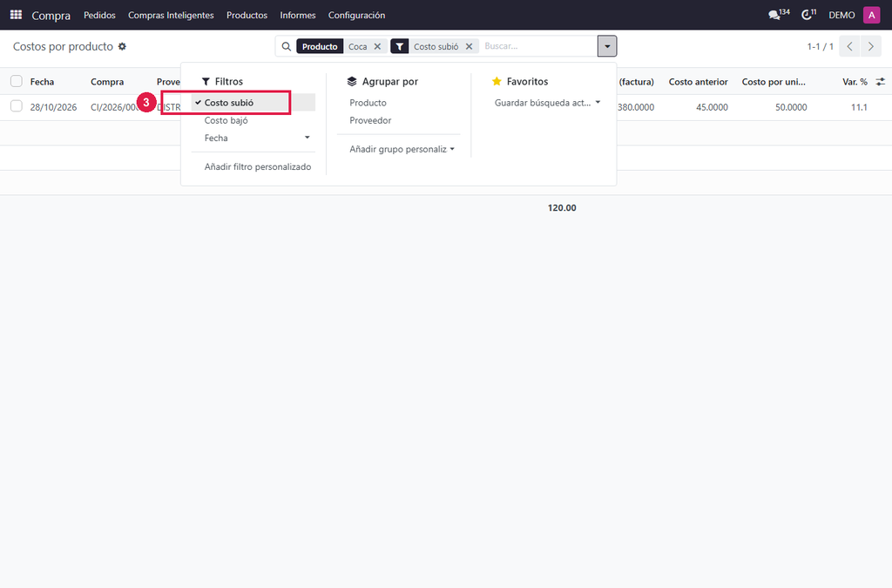This screenshot has width=892, height=588.
Task: Go to the previous page arrow
Action: coord(849,47)
